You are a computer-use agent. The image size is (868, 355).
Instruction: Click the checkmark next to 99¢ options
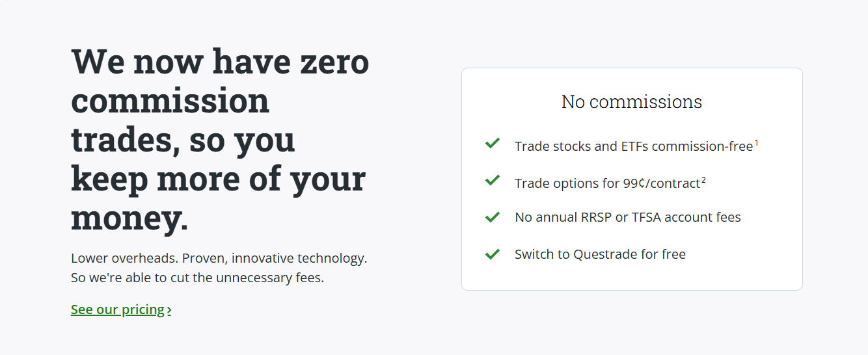pyautogui.click(x=492, y=181)
